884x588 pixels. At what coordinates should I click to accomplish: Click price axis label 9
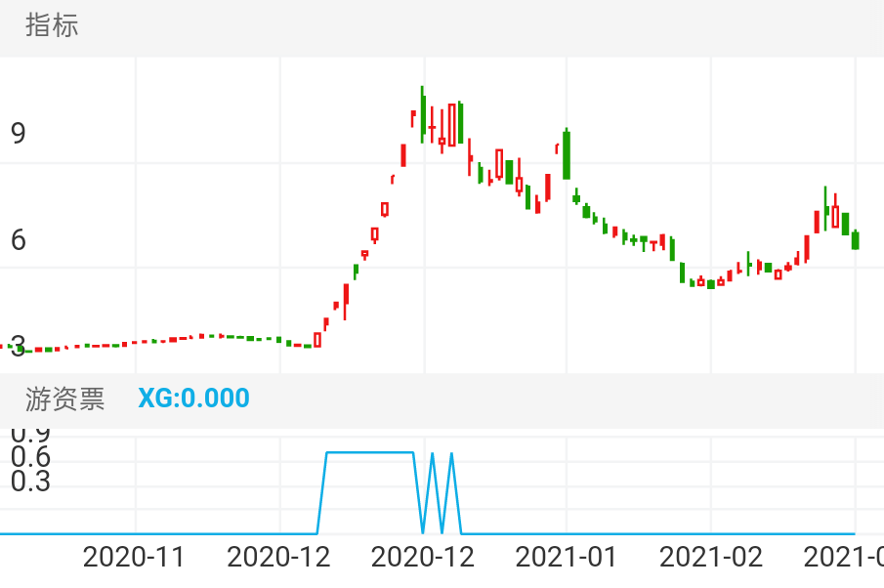(19, 134)
